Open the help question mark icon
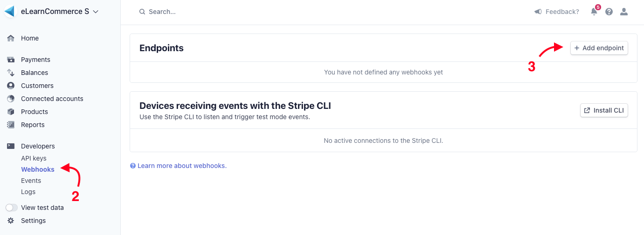 609,12
